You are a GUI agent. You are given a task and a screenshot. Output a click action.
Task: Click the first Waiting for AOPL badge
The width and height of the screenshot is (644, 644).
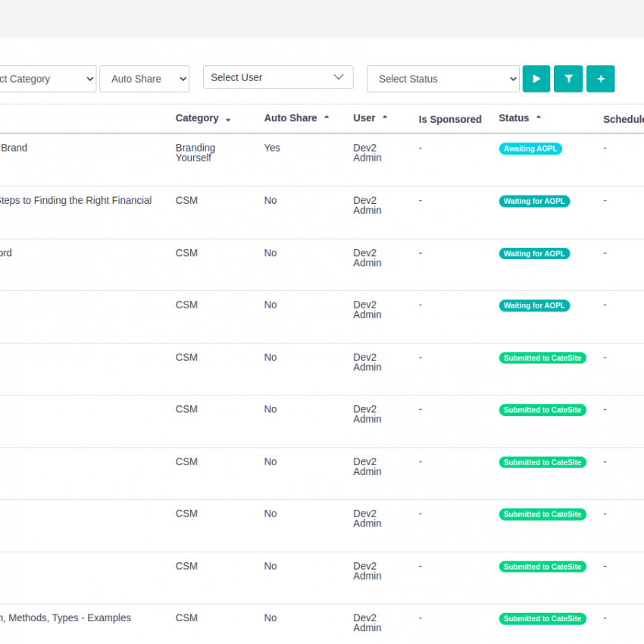[x=534, y=201]
